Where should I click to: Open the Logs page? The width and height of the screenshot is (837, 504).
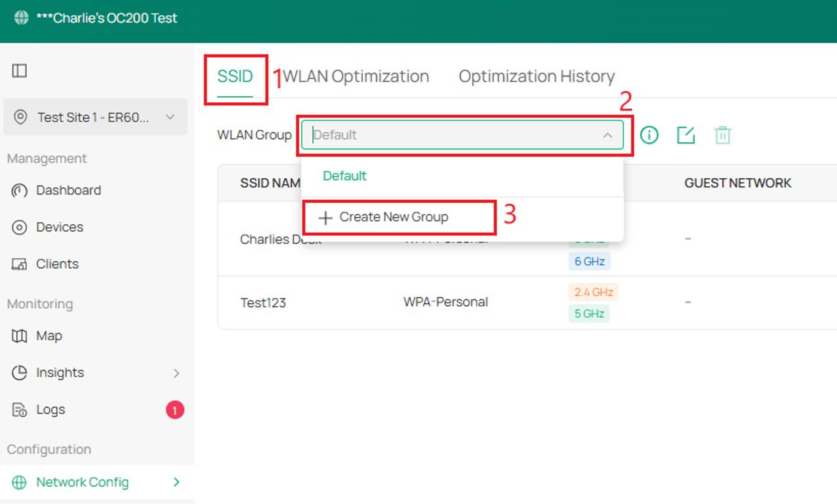(51, 409)
